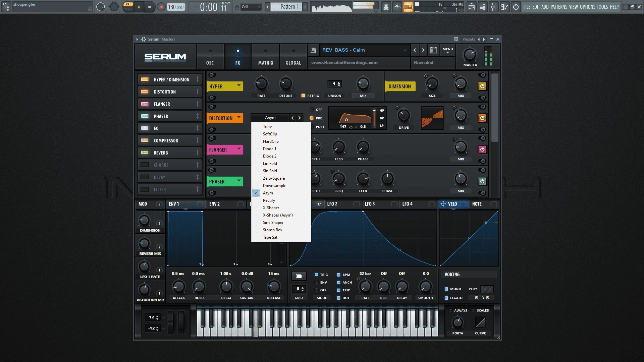Screen dimensions: 644x362
Task: Enable the CHORUS effect in rack list
Action: coord(145,165)
